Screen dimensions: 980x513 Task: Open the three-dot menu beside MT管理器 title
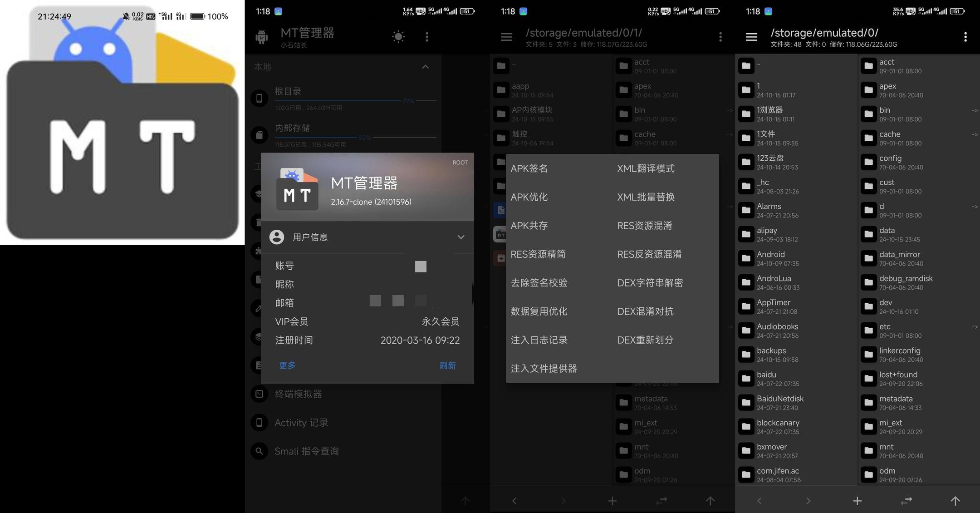click(x=427, y=37)
